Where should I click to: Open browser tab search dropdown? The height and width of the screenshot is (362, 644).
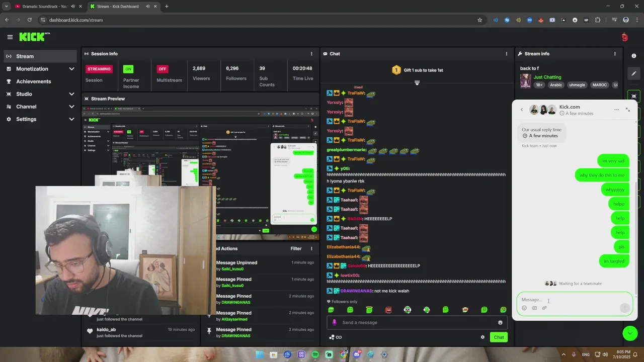(x=6, y=7)
